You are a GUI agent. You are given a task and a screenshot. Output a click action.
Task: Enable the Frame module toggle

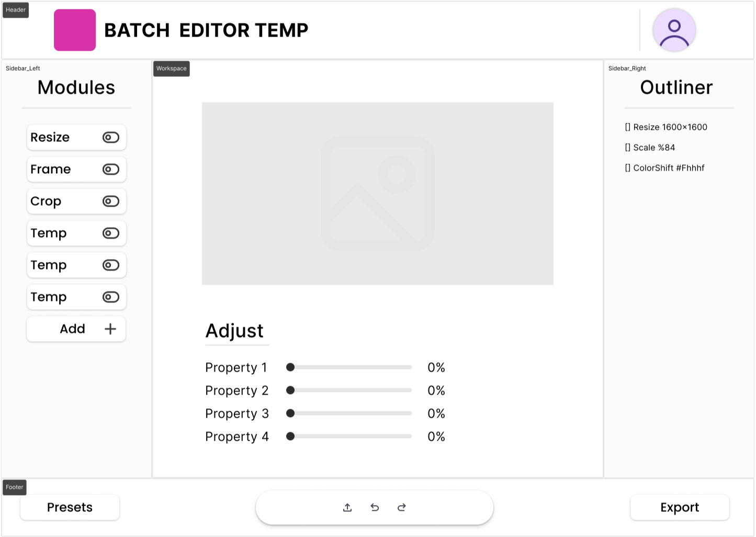click(x=111, y=169)
